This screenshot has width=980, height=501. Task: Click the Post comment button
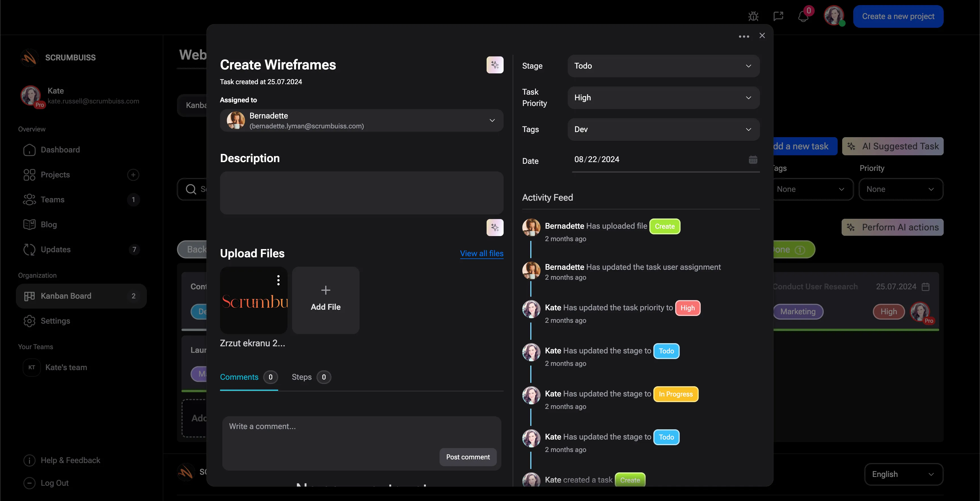pos(468,457)
